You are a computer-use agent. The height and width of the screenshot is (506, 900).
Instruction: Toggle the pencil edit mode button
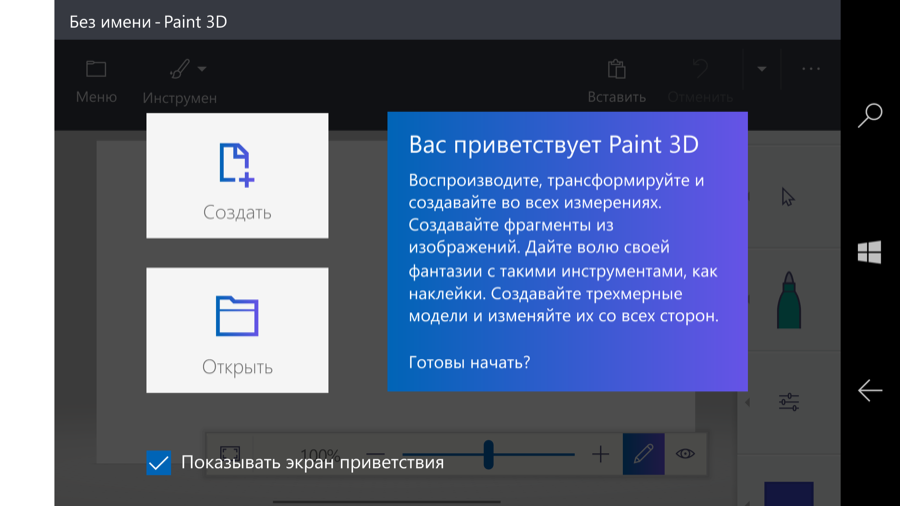[x=643, y=454]
